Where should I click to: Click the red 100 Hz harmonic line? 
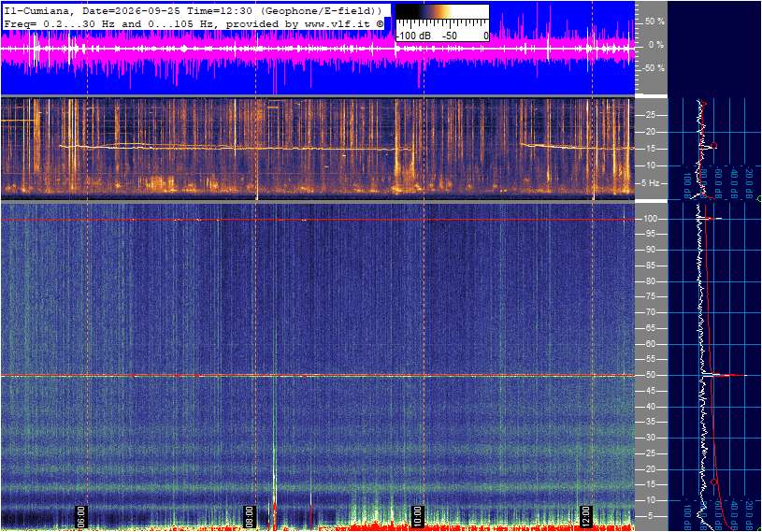[x=318, y=220]
